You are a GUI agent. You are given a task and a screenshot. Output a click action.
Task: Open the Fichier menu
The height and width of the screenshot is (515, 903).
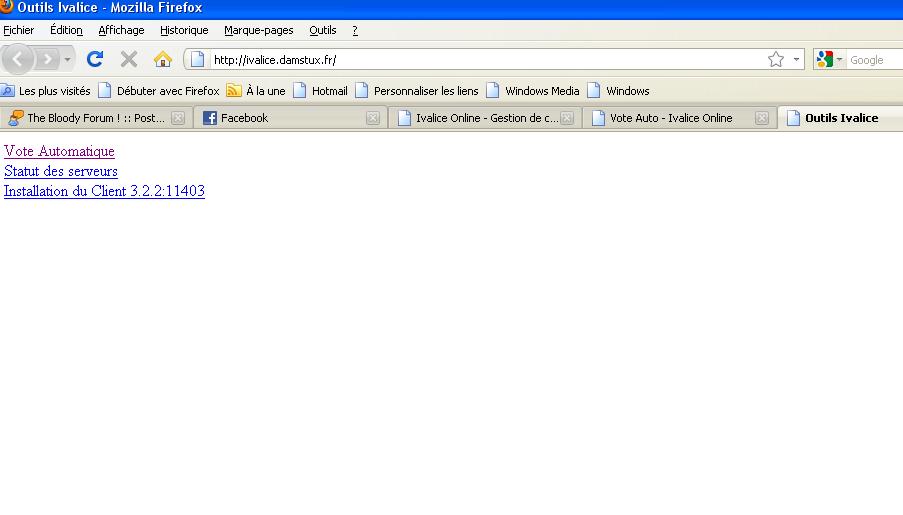click(18, 30)
